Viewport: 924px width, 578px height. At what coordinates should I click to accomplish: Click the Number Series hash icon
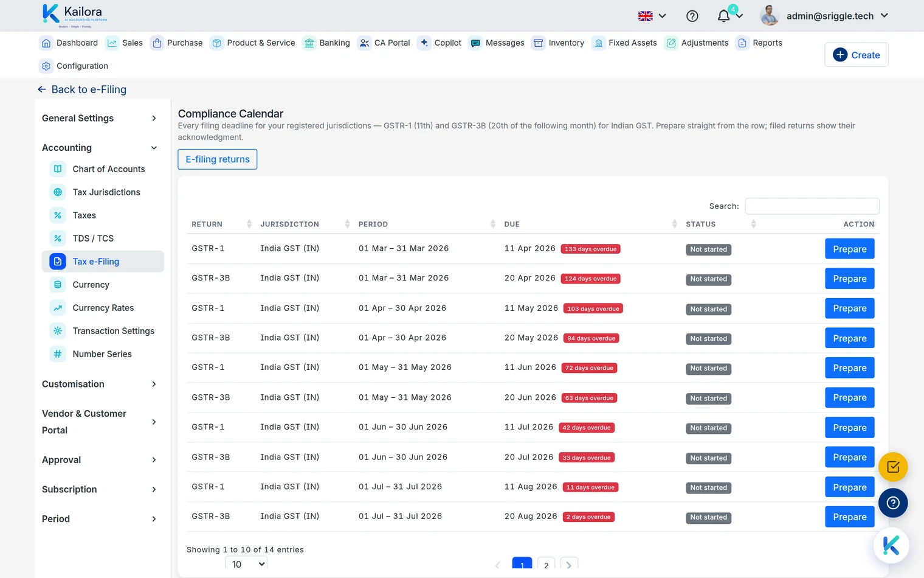(x=58, y=354)
